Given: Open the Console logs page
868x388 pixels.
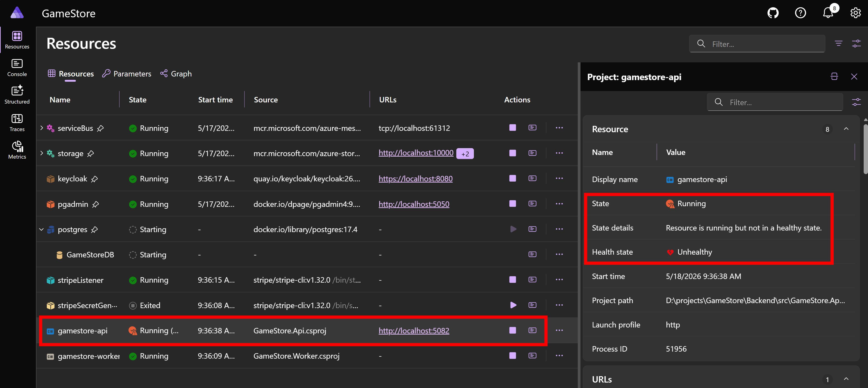Looking at the screenshot, I should (x=17, y=67).
